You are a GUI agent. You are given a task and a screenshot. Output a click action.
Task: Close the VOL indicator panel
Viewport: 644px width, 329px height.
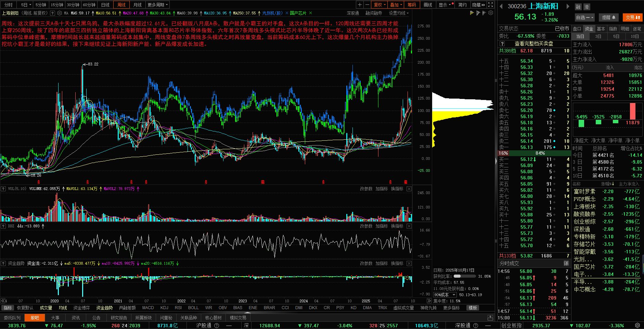click(x=409, y=189)
